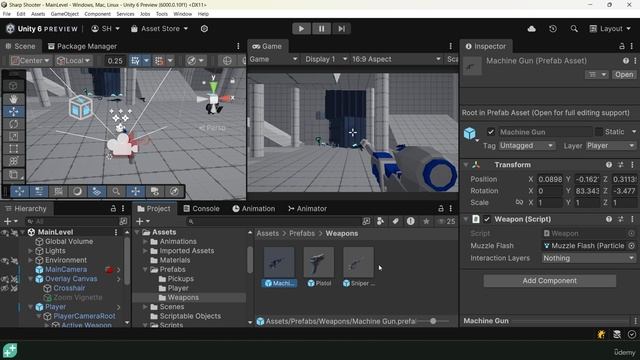Expand the Animations folder

(x=145, y=242)
